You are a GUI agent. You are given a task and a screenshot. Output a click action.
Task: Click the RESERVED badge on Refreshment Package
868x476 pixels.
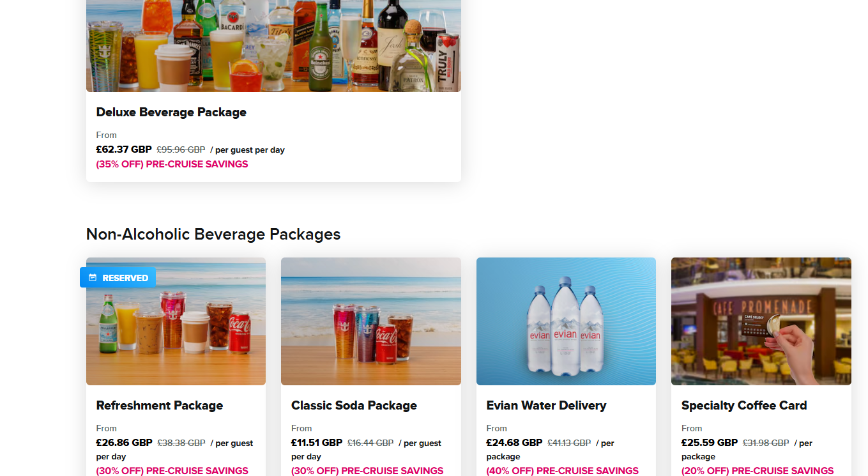tap(118, 277)
